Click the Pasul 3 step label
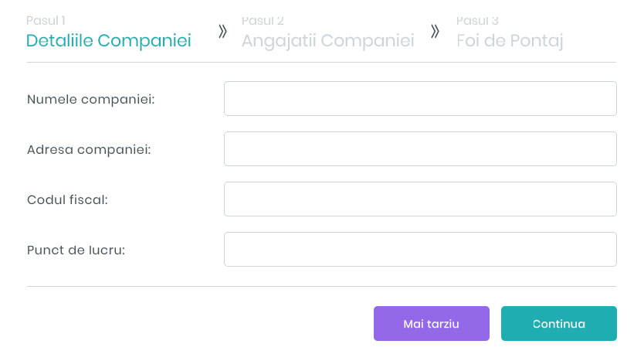The width and height of the screenshot is (644, 361). coord(477,20)
